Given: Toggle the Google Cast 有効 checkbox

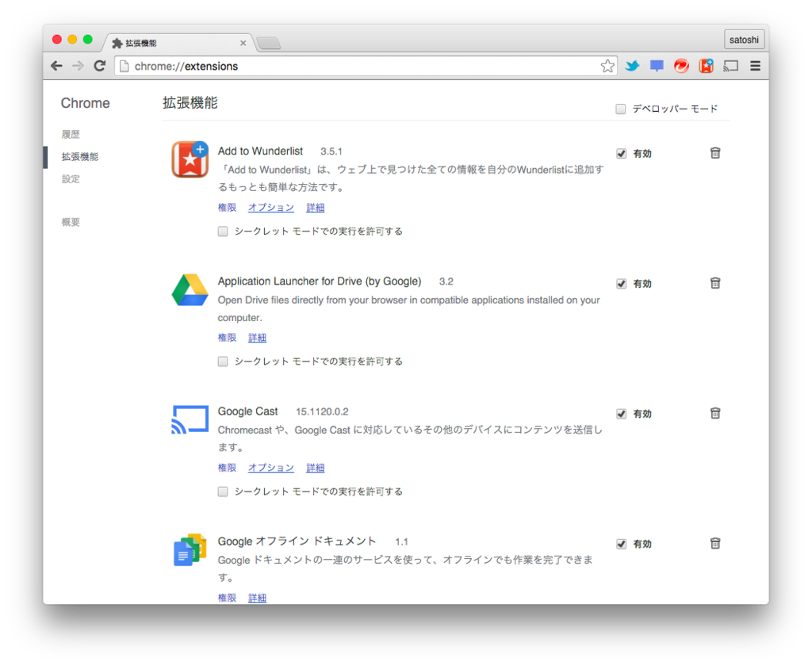Looking at the screenshot, I should click(622, 413).
